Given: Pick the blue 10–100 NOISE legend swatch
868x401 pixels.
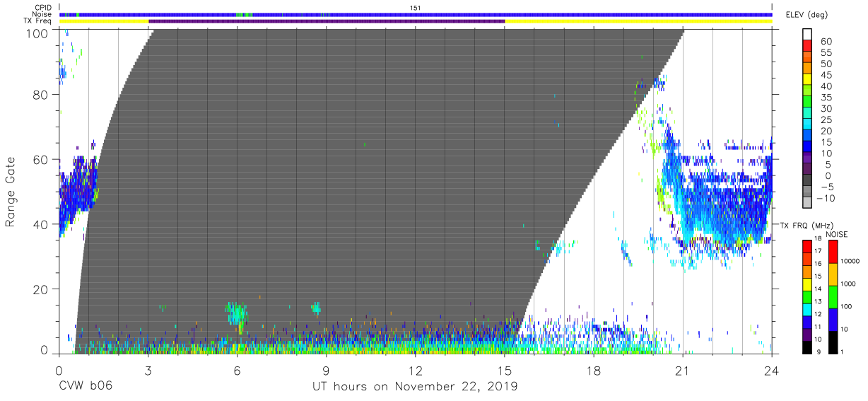Looking at the screenshot, I should coord(833,318).
